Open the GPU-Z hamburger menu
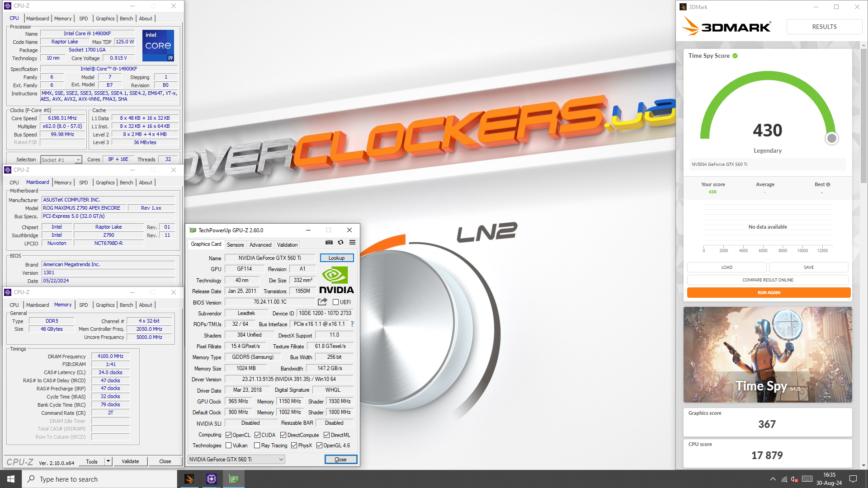Image resolution: width=868 pixels, height=488 pixels. point(353,243)
